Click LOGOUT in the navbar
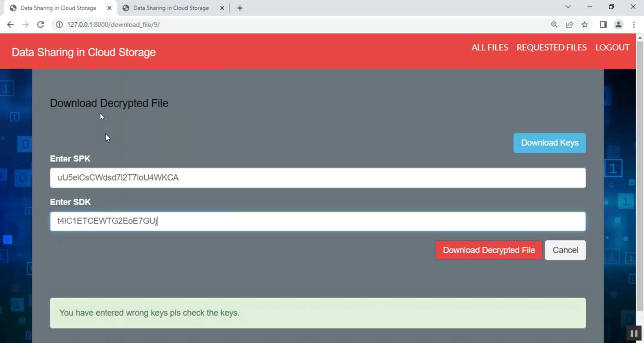This screenshot has height=343, width=644. 612,47
